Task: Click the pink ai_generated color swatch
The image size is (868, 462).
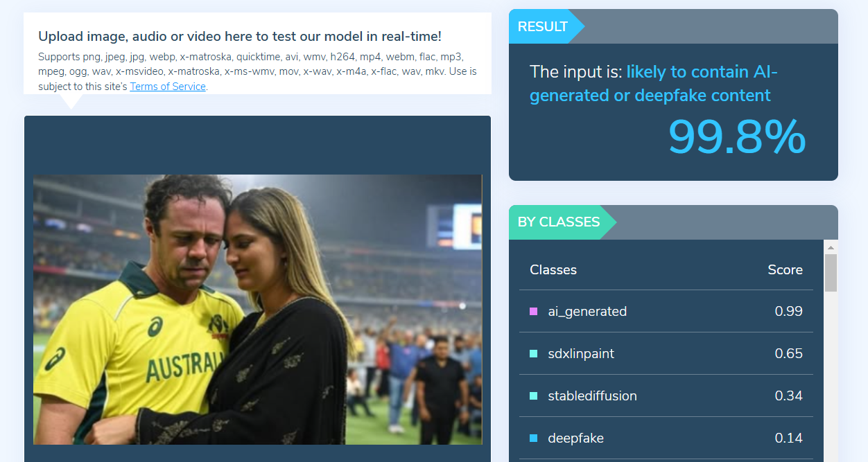Action: [x=533, y=312]
